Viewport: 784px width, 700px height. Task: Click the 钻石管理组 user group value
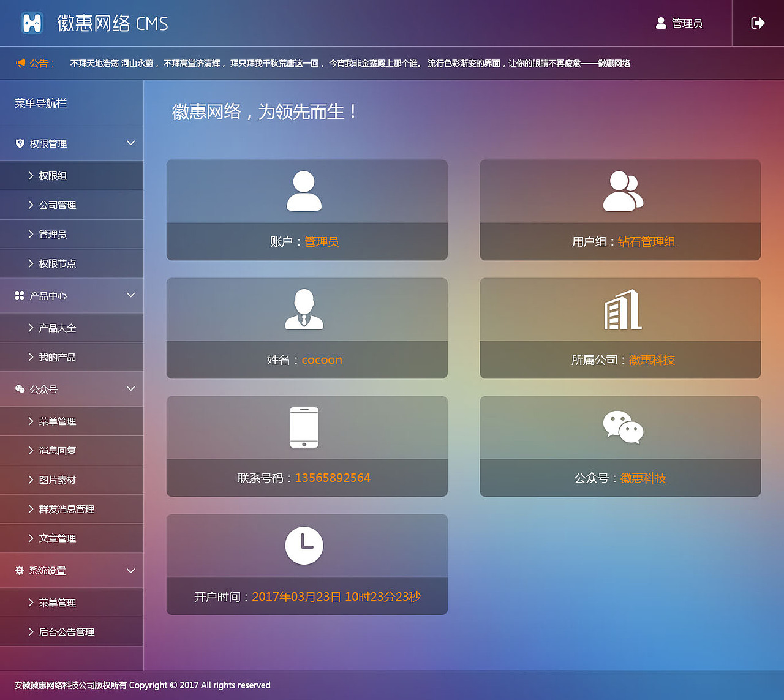pos(647,241)
